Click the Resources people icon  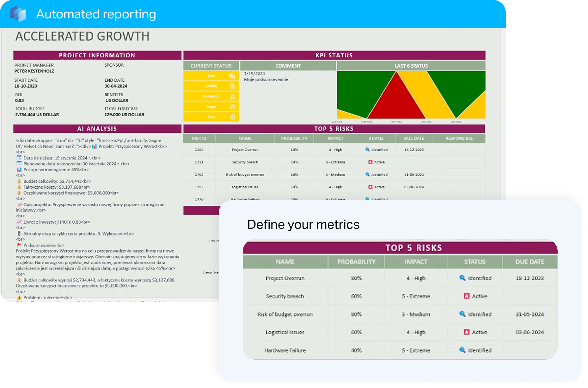point(233,96)
